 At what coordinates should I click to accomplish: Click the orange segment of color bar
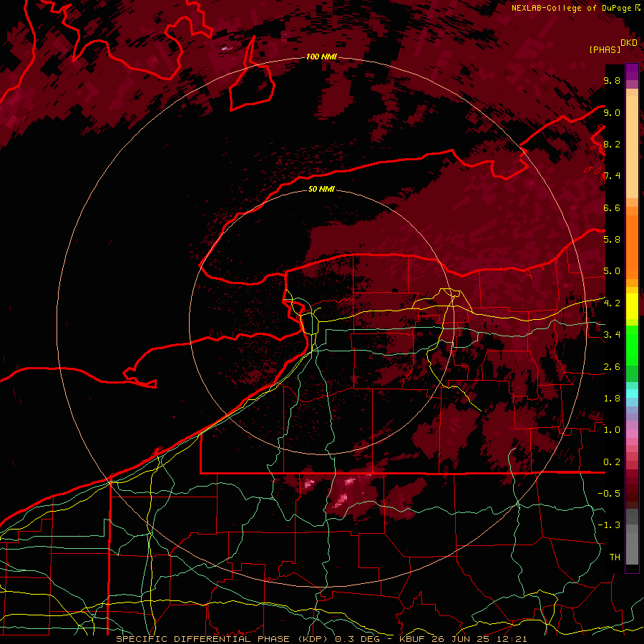pos(632,245)
